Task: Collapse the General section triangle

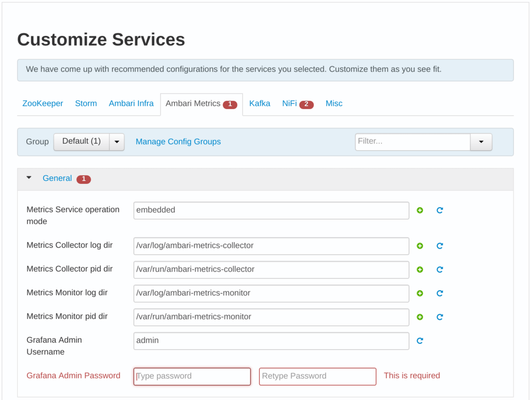Action: tap(29, 178)
